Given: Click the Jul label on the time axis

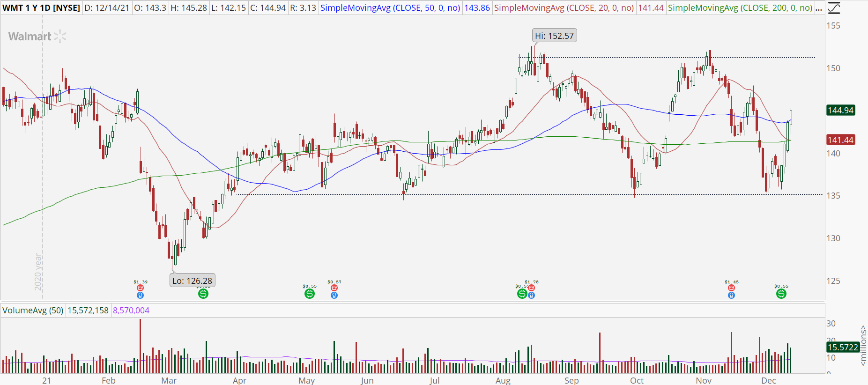Looking at the screenshot, I should [435, 380].
